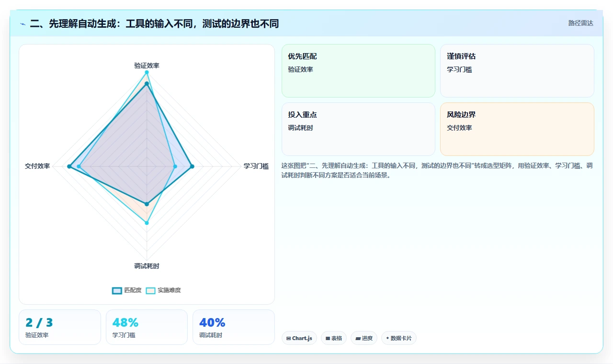The height and width of the screenshot is (364, 613).
Task: Open the 优先匹配 card
Action: point(358,71)
